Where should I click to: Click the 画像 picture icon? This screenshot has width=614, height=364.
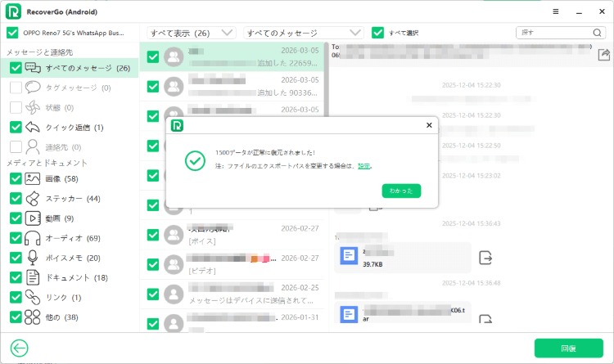point(33,179)
